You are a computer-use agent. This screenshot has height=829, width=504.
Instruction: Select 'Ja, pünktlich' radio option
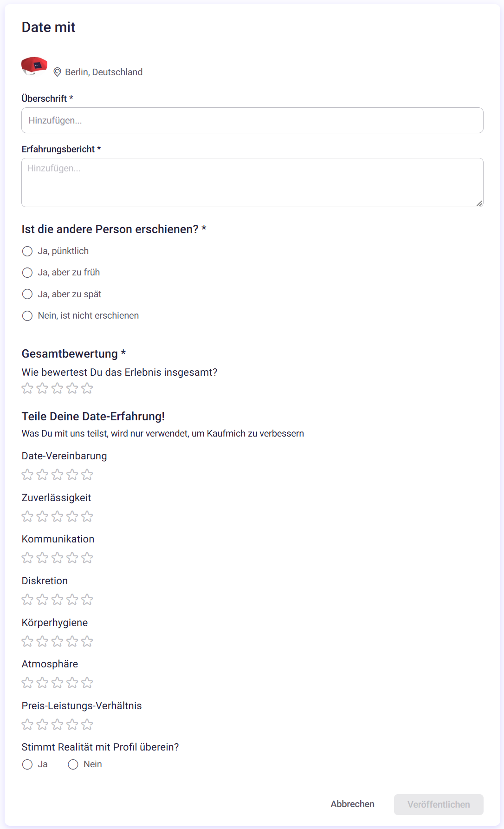27,251
